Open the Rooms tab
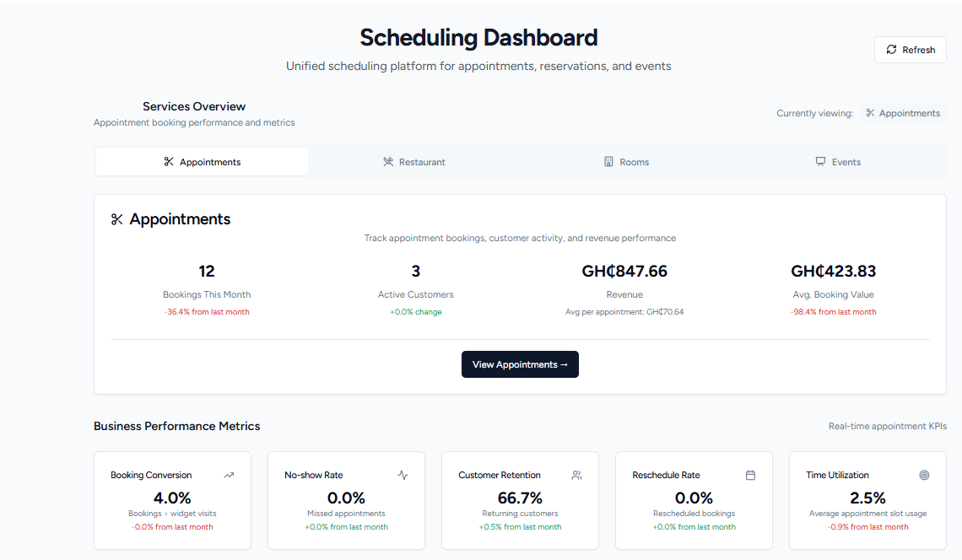 [626, 162]
